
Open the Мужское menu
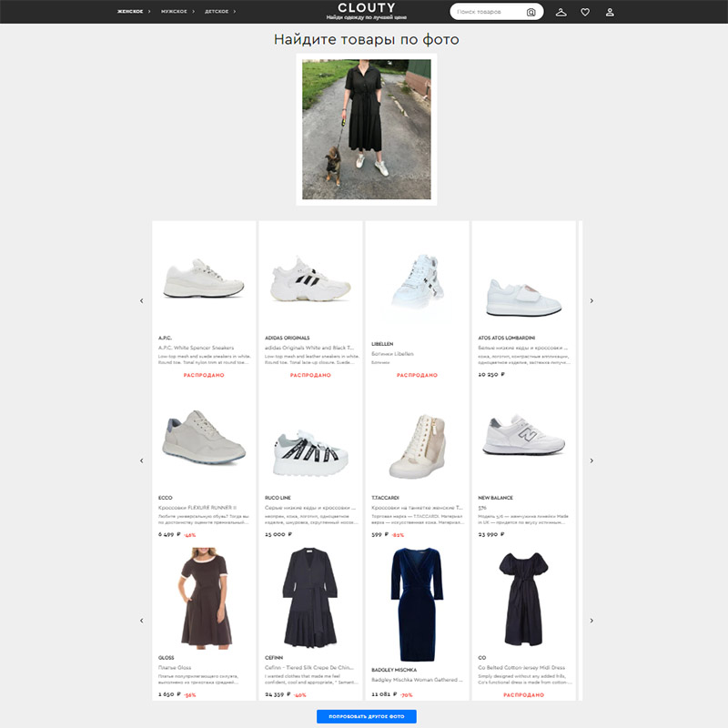point(174,11)
